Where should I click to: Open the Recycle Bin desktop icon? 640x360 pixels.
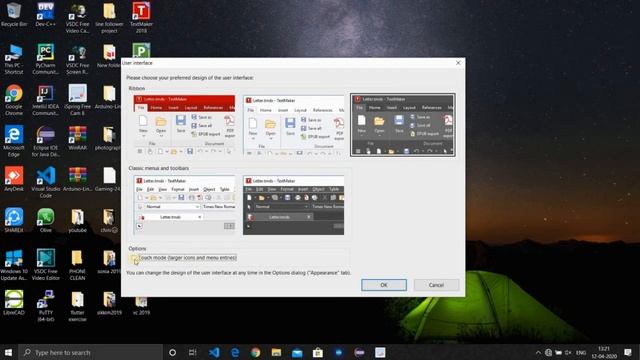(x=14, y=15)
